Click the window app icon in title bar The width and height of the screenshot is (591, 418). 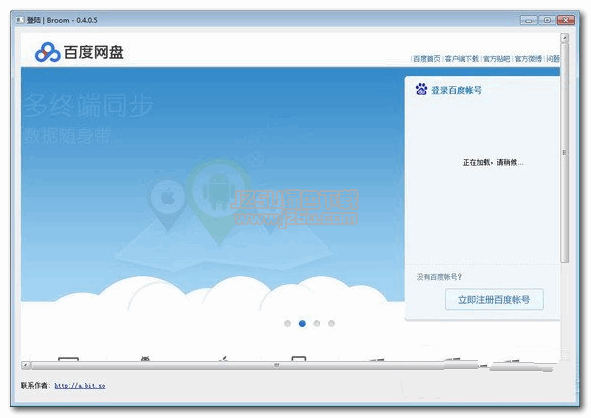(20, 20)
